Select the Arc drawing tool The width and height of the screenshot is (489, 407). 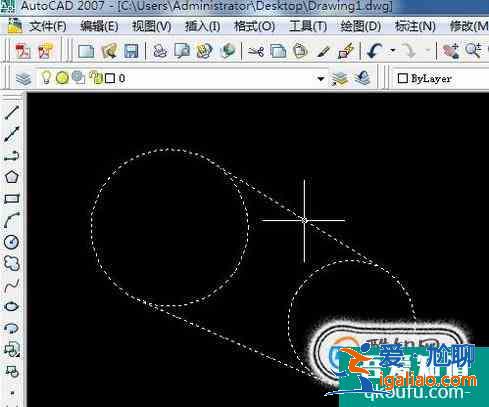click(12, 220)
